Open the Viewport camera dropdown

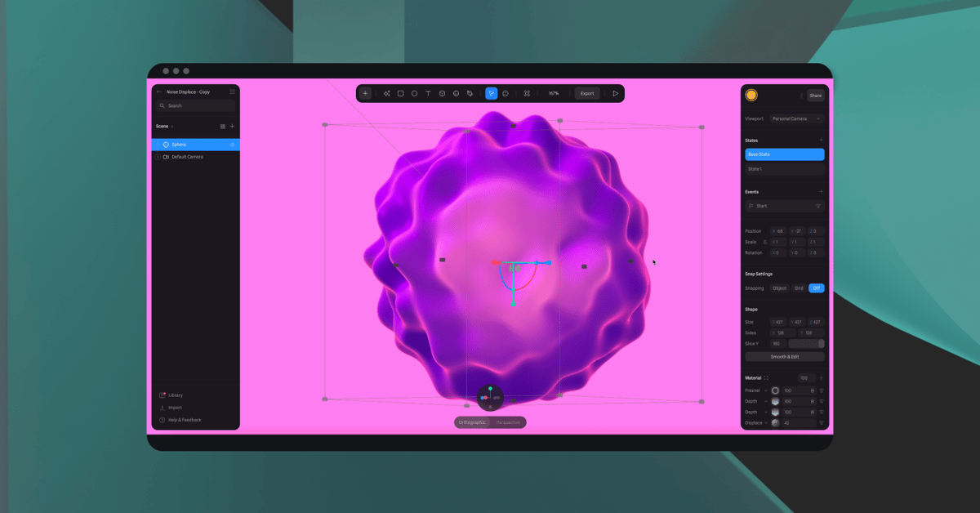pos(794,118)
